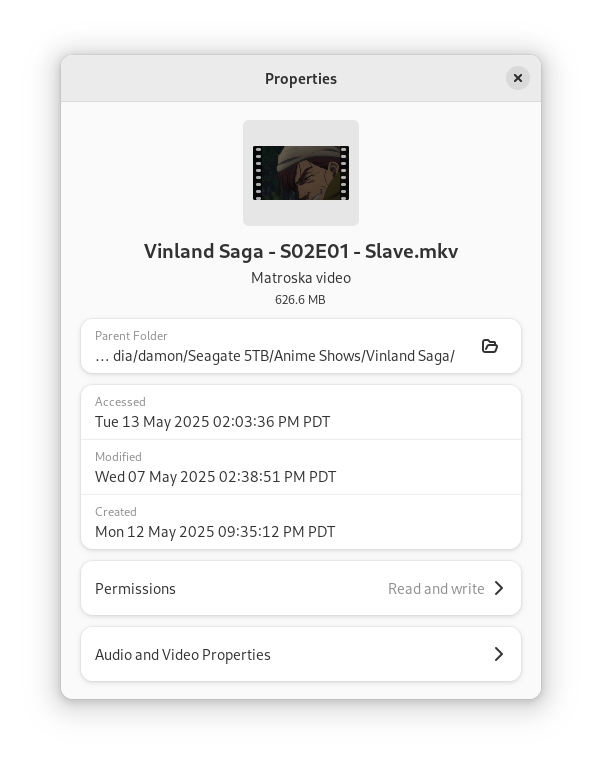The image size is (602, 766).
Task: Click the Accessed date Tue 13 May 2025
Action: pos(212,422)
